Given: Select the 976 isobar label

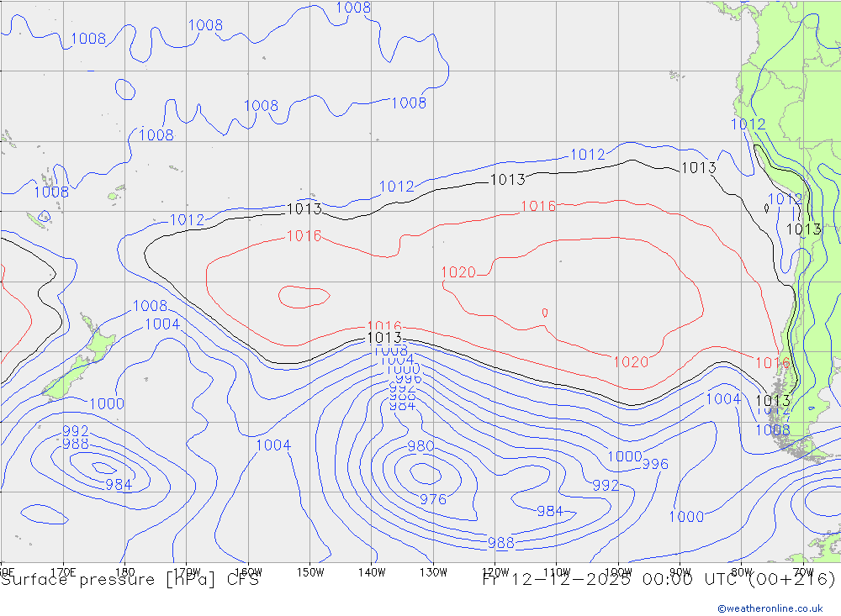Looking at the screenshot, I should point(433,500).
